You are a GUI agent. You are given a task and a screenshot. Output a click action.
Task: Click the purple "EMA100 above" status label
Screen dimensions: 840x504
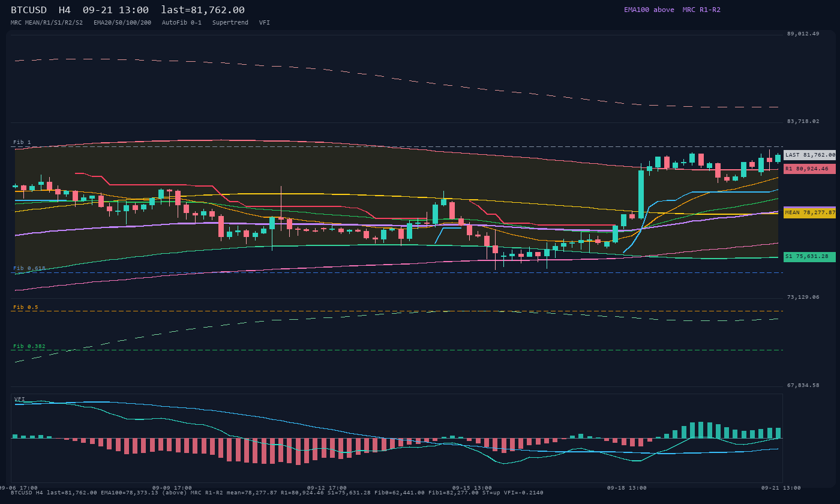click(649, 10)
